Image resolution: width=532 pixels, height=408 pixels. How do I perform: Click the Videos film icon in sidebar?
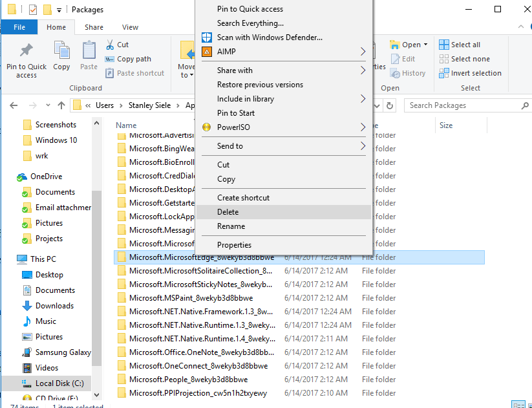tap(27, 368)
